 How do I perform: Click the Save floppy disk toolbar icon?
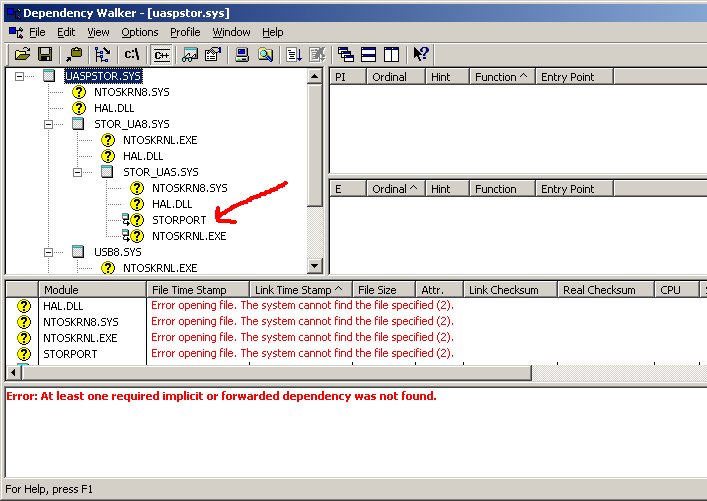tap(45, 55)
